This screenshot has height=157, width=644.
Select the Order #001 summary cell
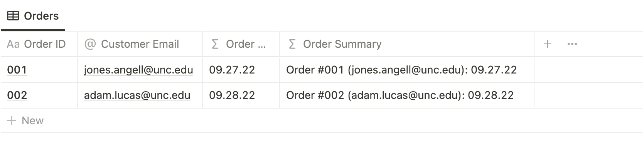pyautogui.click(x=401, y=70)
